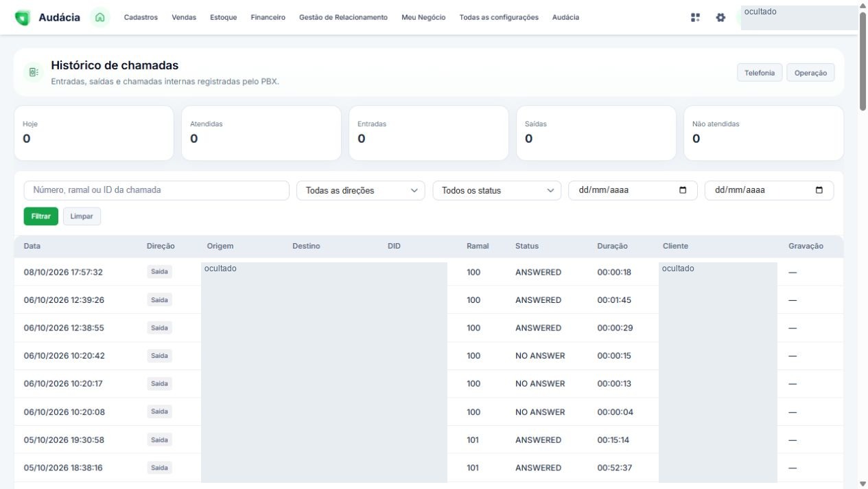The width and height of the screenshot is (868, 489).
Task: Apply filters with the Filtrar button
Action: point(41,216)
